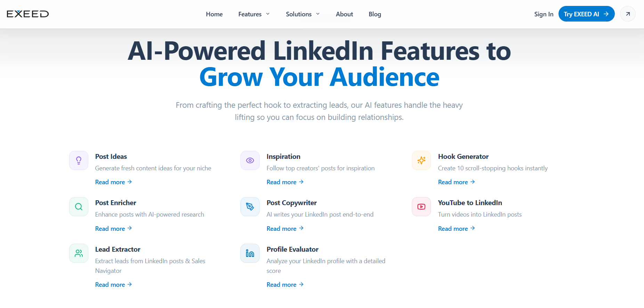
Task: Click the Post Copywriter pen icon
Action: tap(250, 207)
